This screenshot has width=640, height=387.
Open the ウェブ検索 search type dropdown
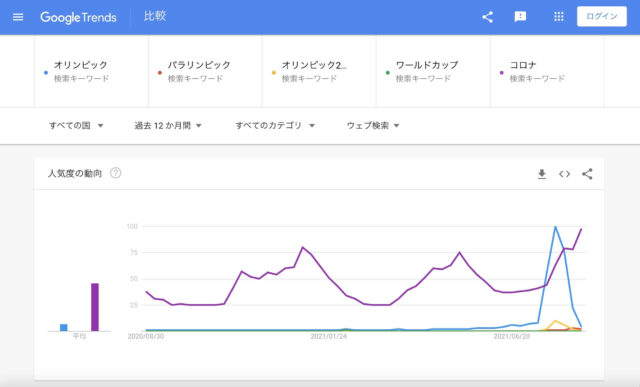pos(373,125)
